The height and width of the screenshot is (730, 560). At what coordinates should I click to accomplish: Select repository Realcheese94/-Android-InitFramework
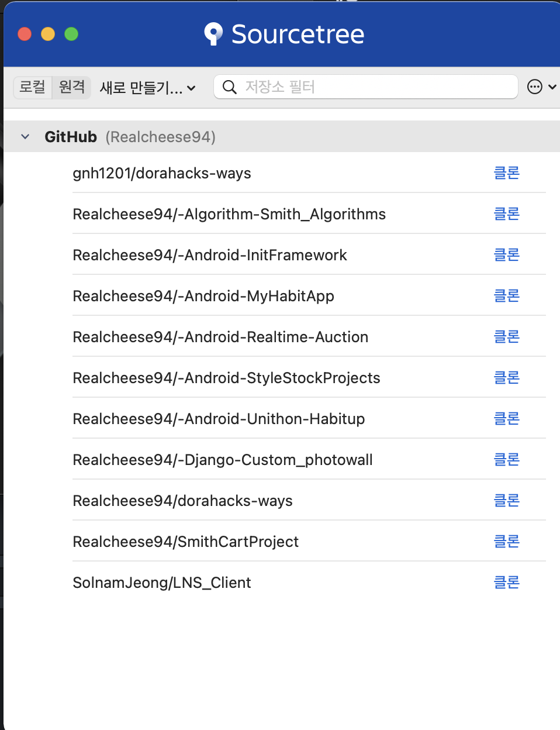click(x=210, y=256)
